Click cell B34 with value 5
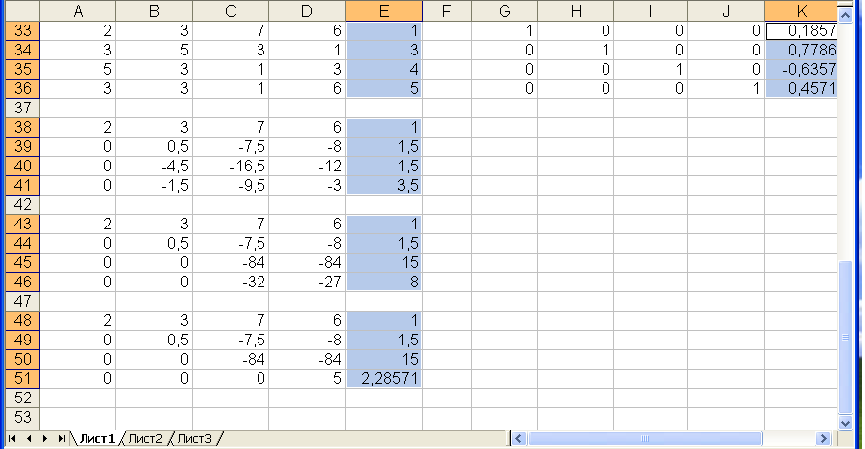Screen dimensions: 865x449 coord(154,50)
